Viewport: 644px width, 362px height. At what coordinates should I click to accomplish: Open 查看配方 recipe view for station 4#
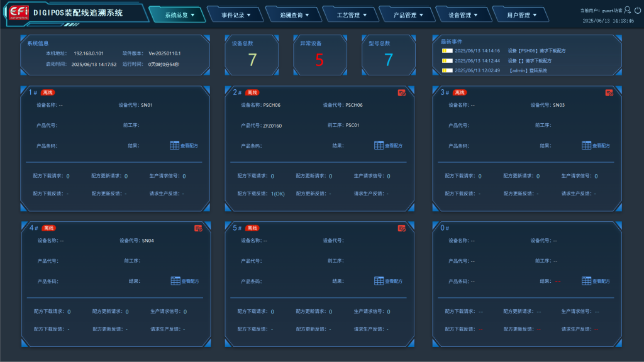pyautogui.click(x=185, y=281)
